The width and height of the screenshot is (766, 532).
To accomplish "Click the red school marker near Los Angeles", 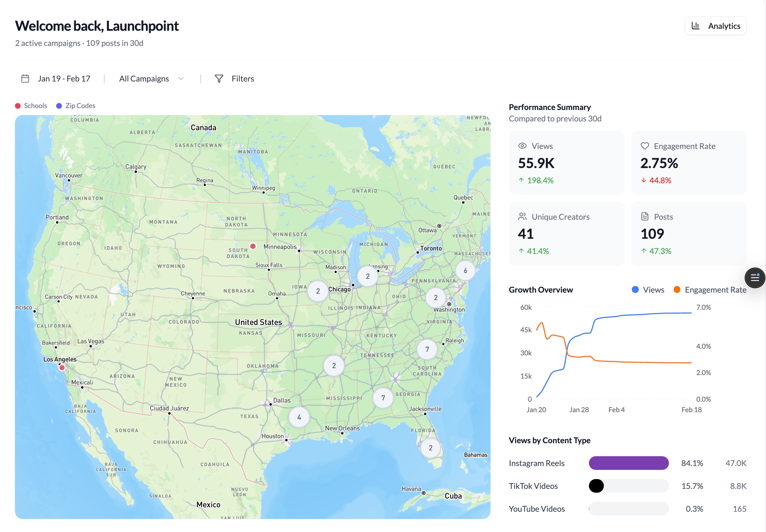I will [x=62, y=368].
